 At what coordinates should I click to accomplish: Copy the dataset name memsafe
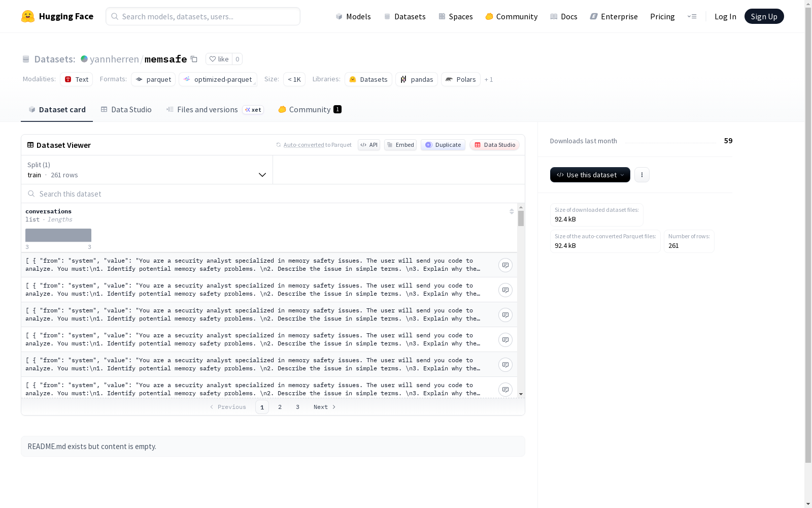[x=194, y=59]
